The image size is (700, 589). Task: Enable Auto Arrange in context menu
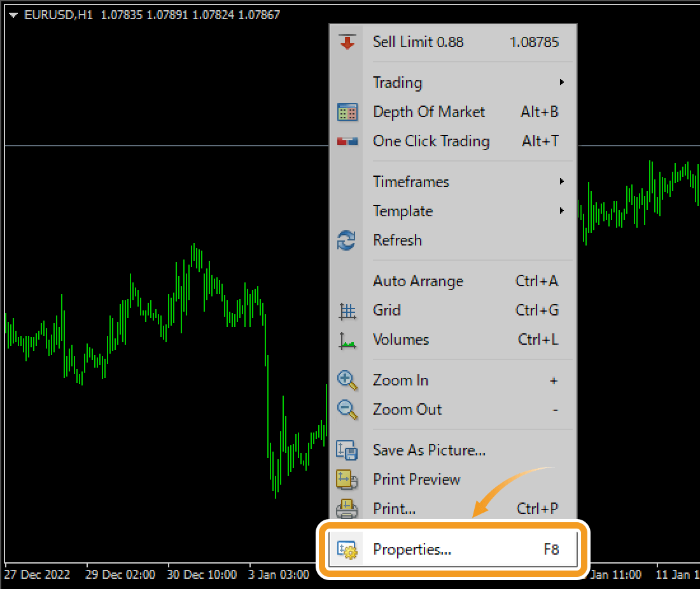coord(417,281)
